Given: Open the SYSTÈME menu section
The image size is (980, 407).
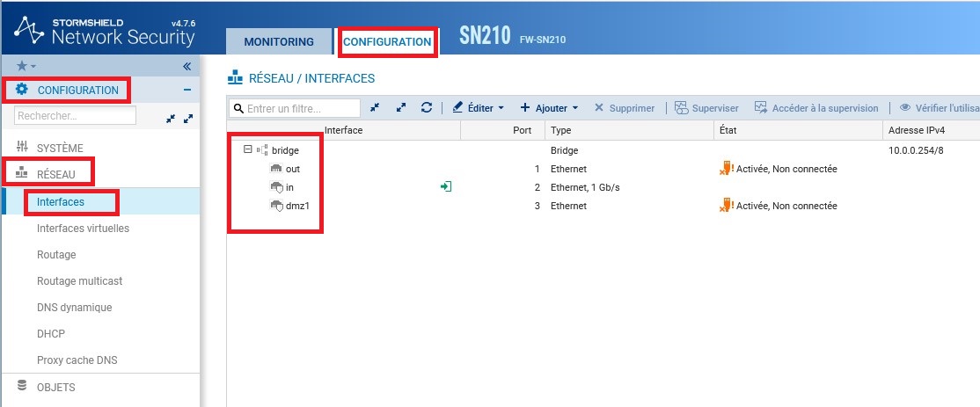Looking at the screenshot, I should [x=60, y=148].
